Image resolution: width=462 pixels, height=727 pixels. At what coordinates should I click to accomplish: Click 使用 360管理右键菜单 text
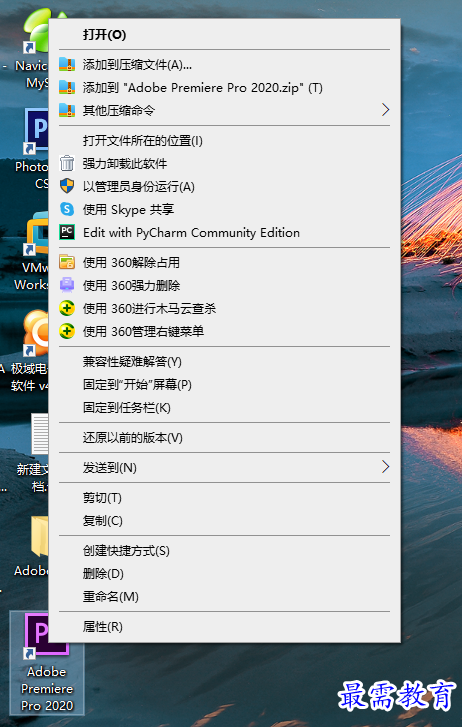coord(143,331)
